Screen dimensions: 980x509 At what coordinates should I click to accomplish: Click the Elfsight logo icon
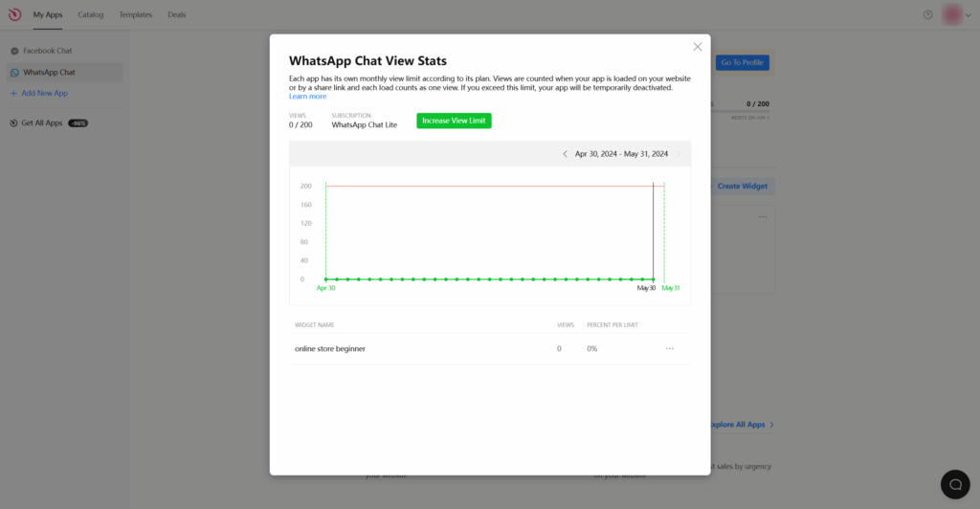pos(14,14)
